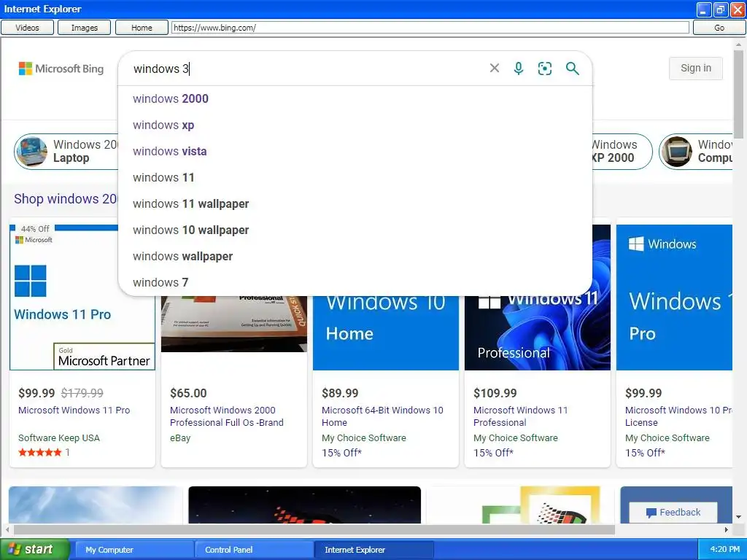Click the vertical scrollbar thumb

pos(738,93)
